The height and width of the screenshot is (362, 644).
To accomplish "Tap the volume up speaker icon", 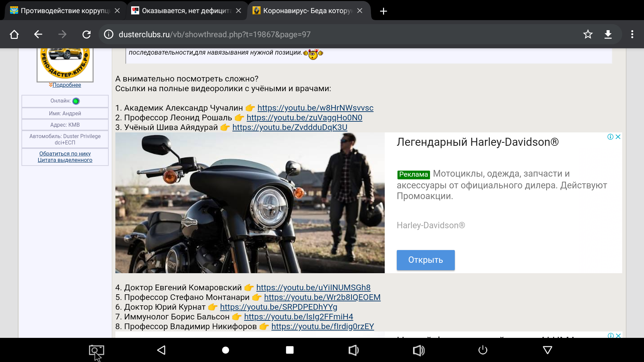I will pos(419,350).
